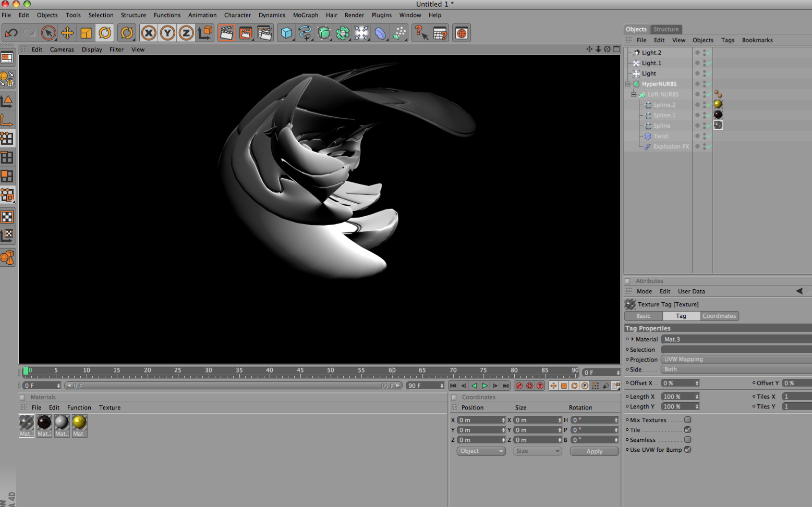Select the Move tool
Image resolution: width=812 pixels, height=507 pixels.
click(67, 33)
